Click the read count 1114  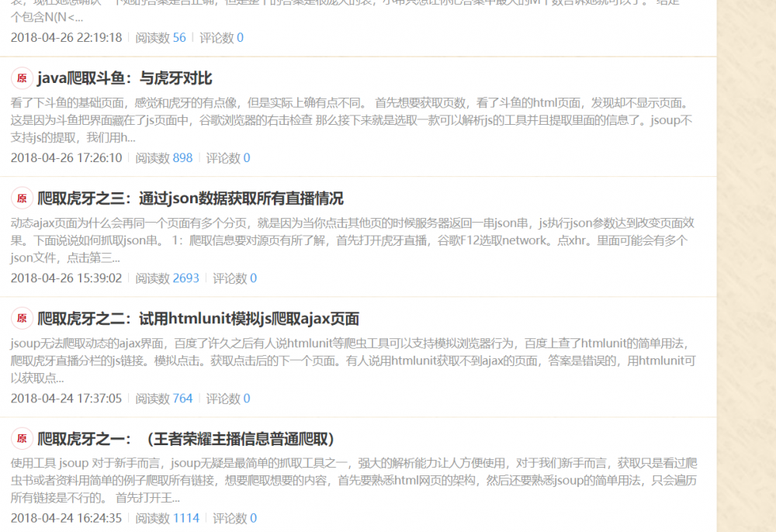click(186, 518)
